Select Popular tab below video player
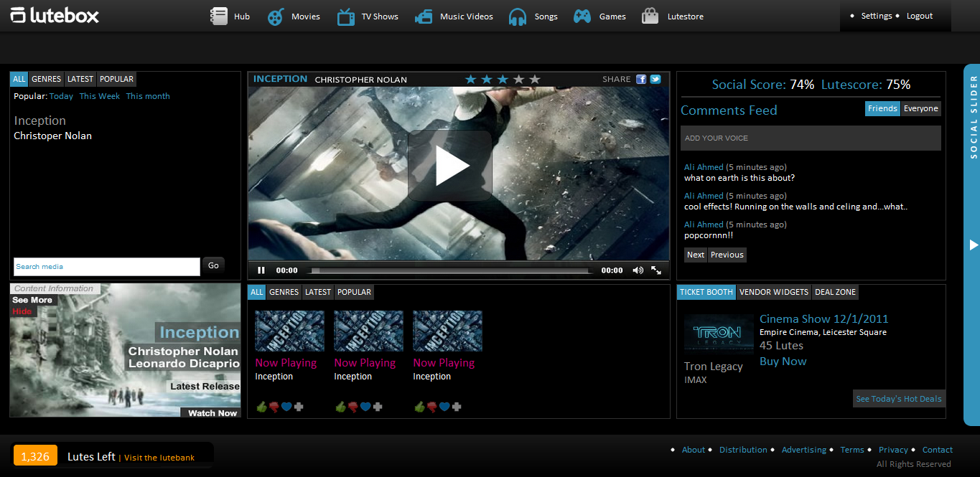Viewport: 980px width, 477px height. (354, 292)
